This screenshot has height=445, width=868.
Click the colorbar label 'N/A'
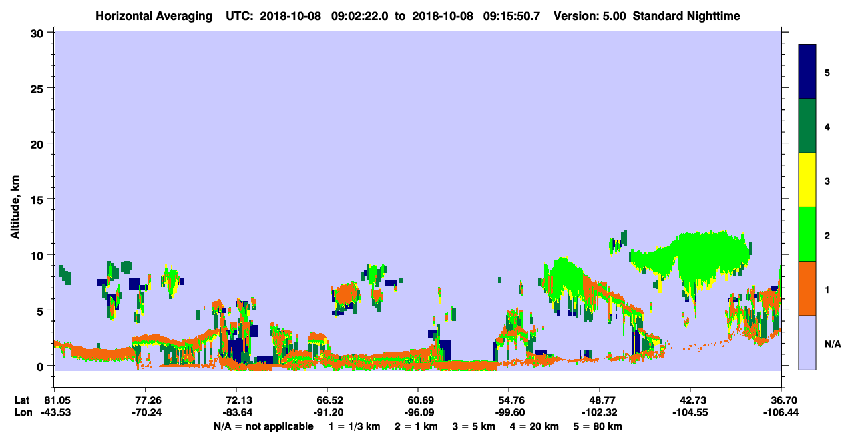tap(833, 344)
